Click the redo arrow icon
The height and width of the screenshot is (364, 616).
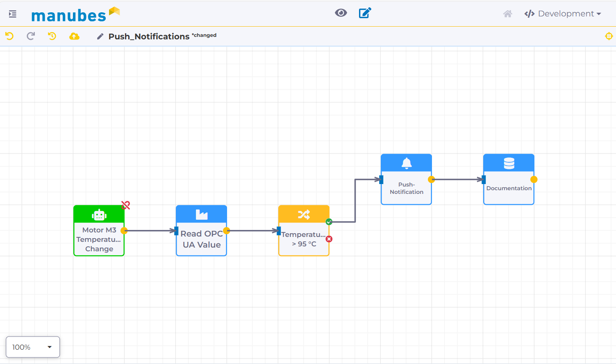tap(31, 36)
